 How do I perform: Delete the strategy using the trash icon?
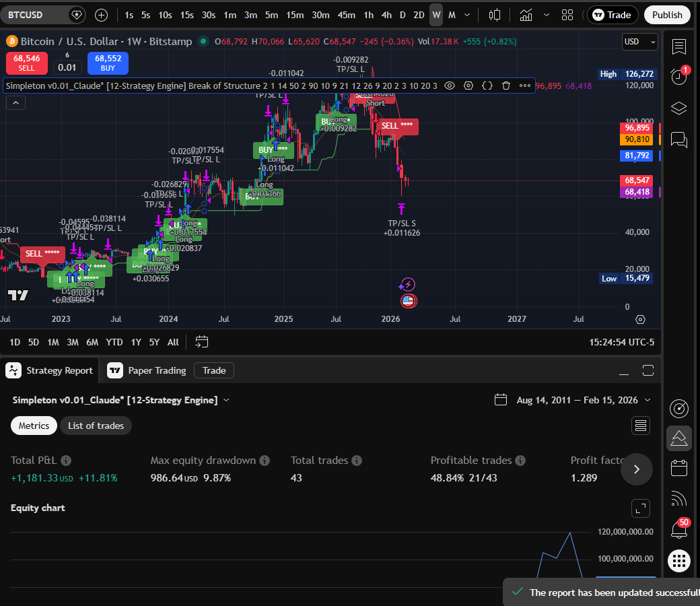pyautogui.click(x=506, y=86)
